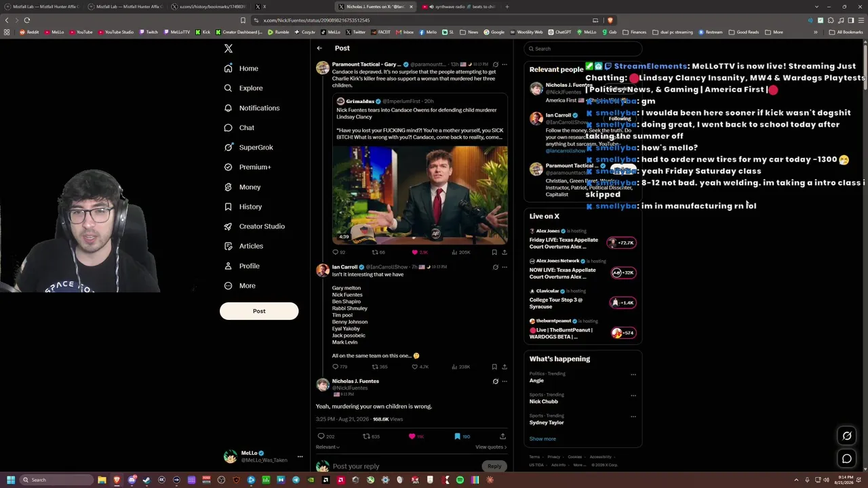This screenshot has height=488, width=868.
Task: Reload the page in browser toolbar
Action: pyautogui.click(x=26, y=20)
